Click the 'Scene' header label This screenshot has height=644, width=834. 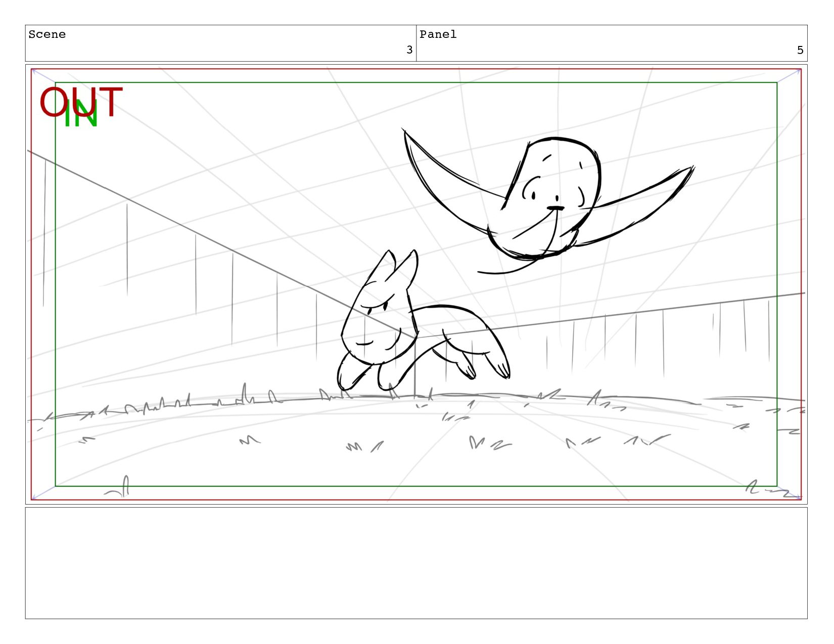[47, 34]
